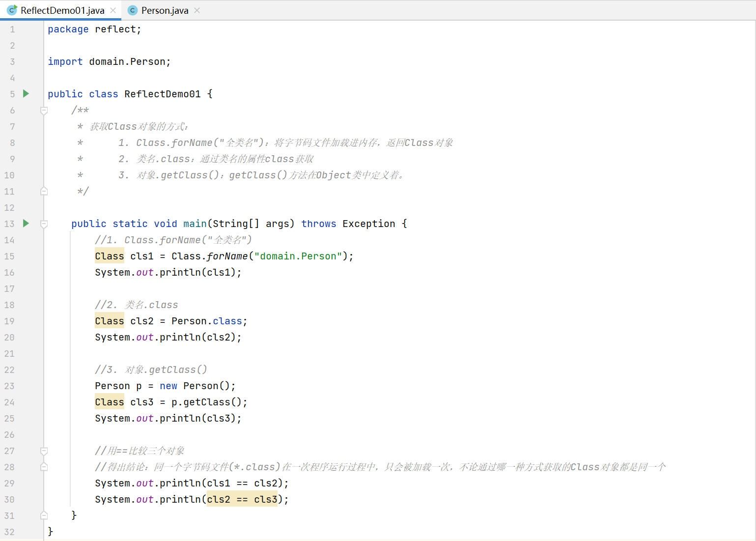Image resolution: width=756 pixels, height=541 pixels.
Task: Click the forName method call
Action: point(227,256)
